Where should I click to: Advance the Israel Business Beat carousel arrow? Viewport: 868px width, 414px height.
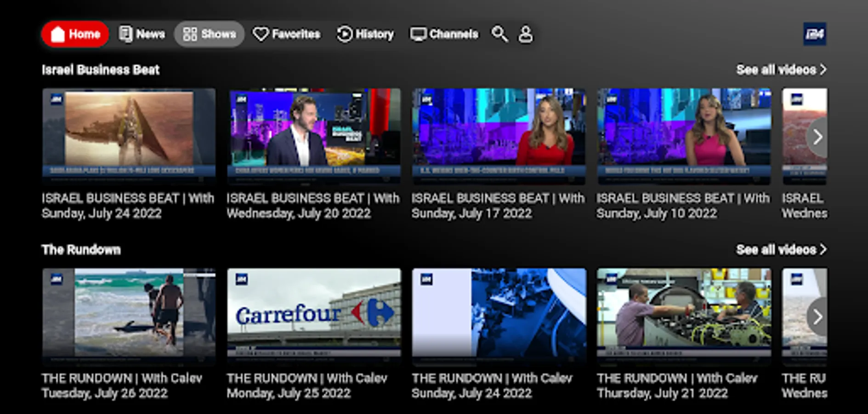817,137
